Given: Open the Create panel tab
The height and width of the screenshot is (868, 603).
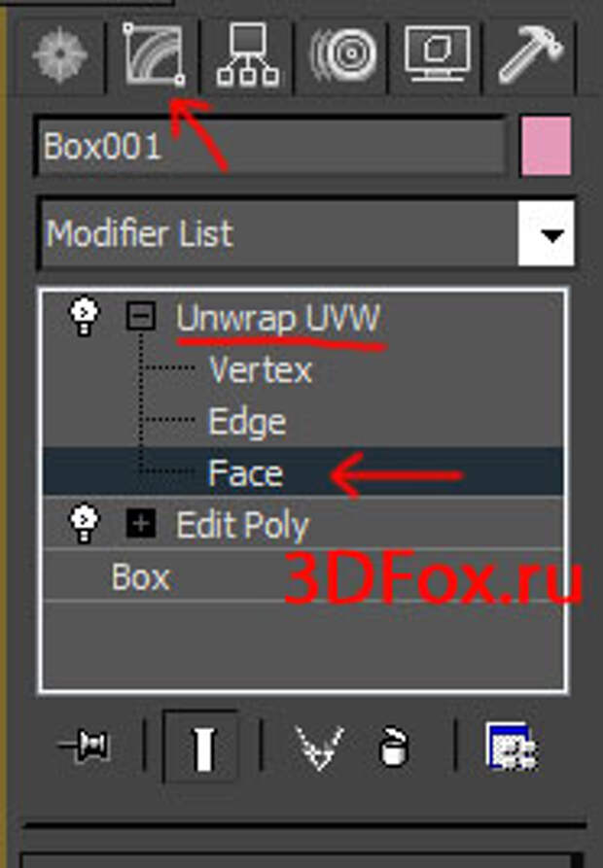Looking at the screenshot, I should click(x=59, y=55).
